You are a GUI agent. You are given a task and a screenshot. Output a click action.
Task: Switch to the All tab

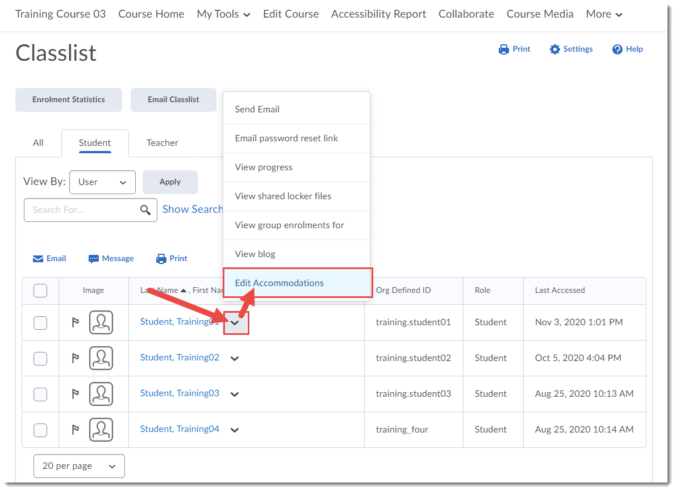point(38,143)
